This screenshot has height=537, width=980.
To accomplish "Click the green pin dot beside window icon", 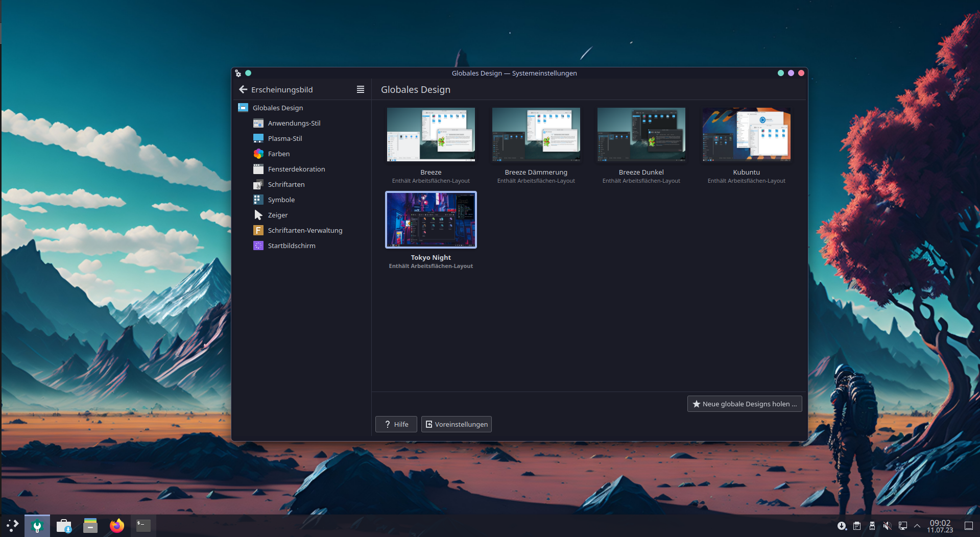I will coord(248,73).
